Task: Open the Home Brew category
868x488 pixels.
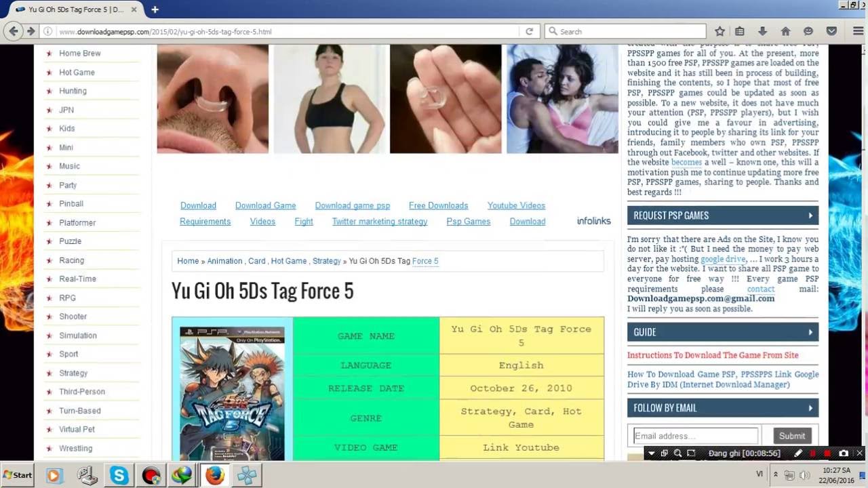Action: 80,54
